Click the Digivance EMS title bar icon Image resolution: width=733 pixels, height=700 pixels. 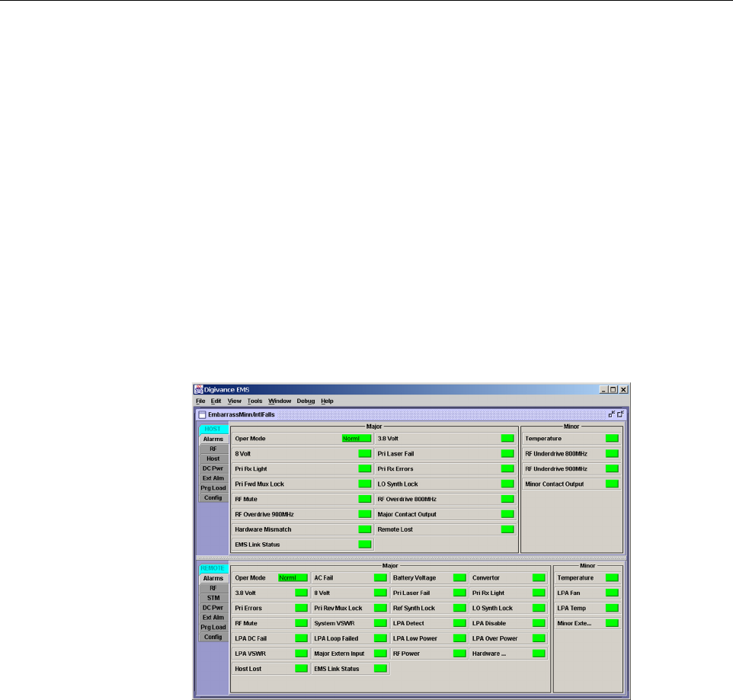199,389
